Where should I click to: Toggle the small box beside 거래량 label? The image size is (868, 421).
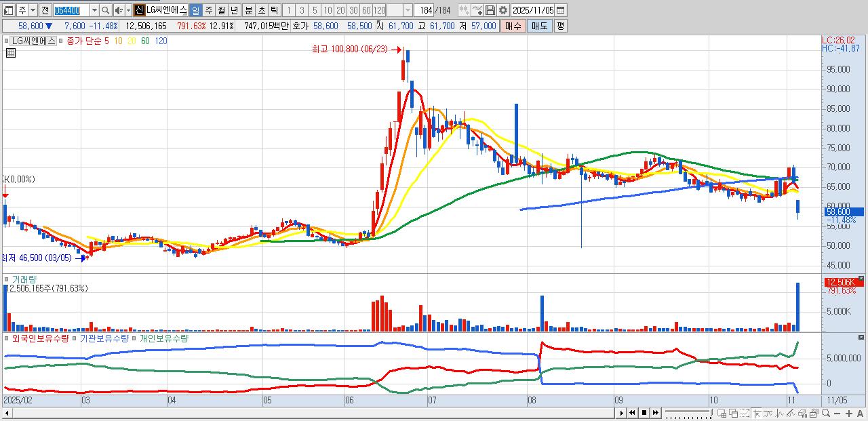click(x=7, y=279)
